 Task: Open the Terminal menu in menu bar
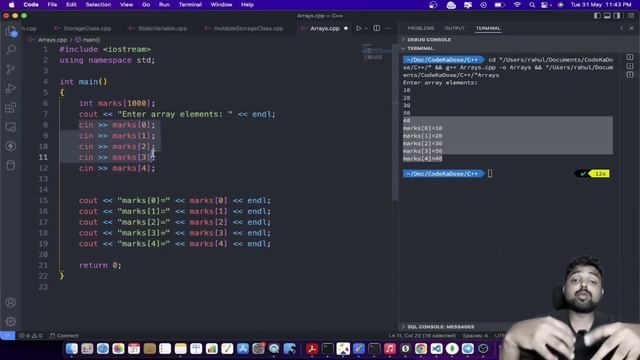[190, 4]
